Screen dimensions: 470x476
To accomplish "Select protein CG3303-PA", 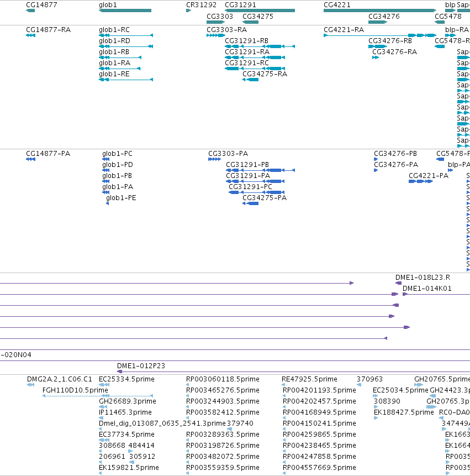I will coord(228,154).
